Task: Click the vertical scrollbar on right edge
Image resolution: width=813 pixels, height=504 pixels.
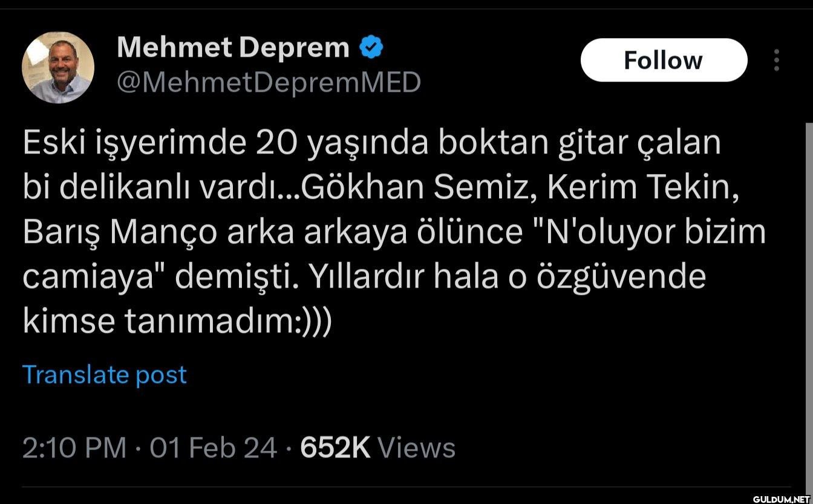Action: point(809,302)
